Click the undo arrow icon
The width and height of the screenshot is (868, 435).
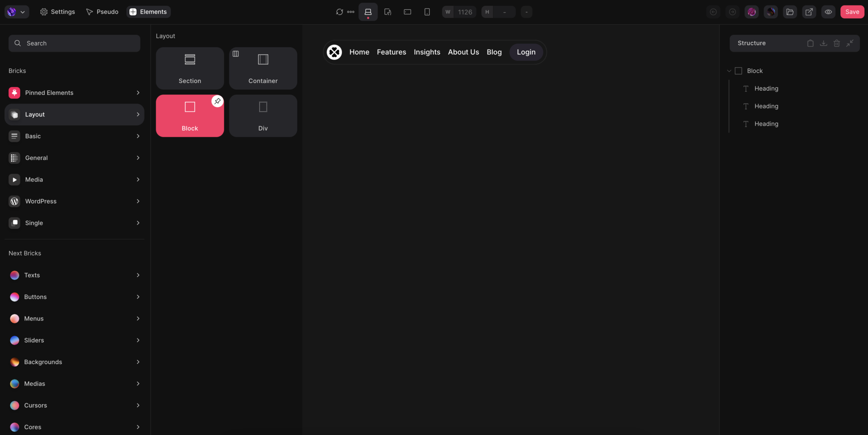(x=713, y=12)
